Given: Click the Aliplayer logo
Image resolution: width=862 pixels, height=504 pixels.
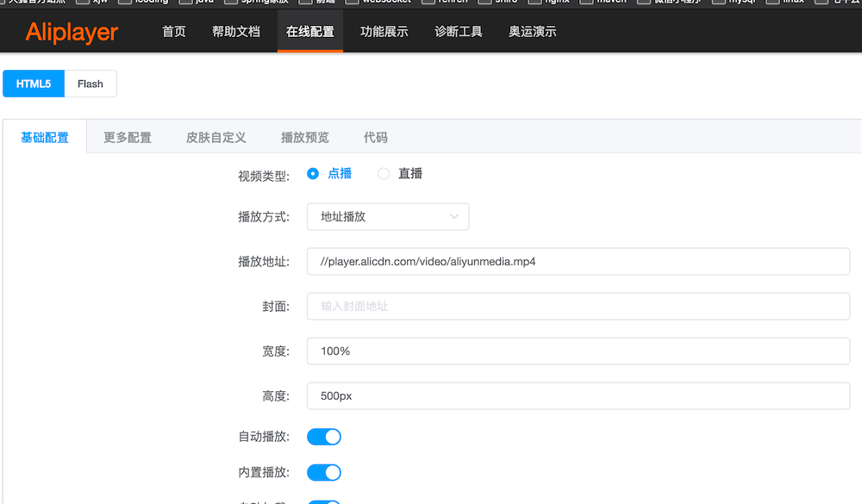Looking at the screenshot, I should (72, 33).
